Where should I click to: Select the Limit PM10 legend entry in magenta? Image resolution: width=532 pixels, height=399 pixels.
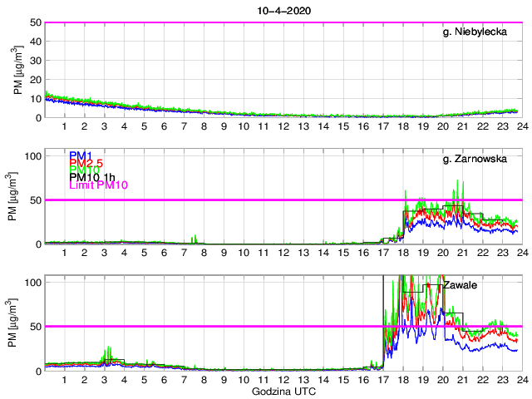pos(98,185)
